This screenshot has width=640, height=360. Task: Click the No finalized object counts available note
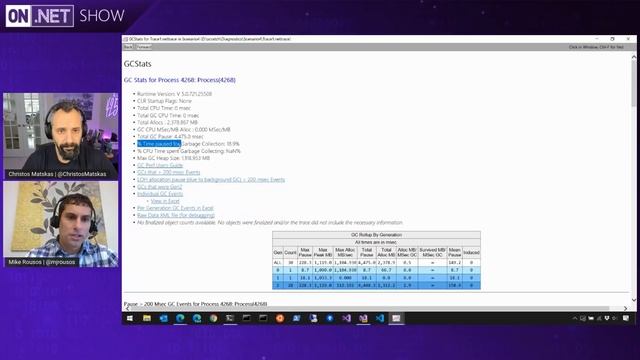tap(270, 222)
